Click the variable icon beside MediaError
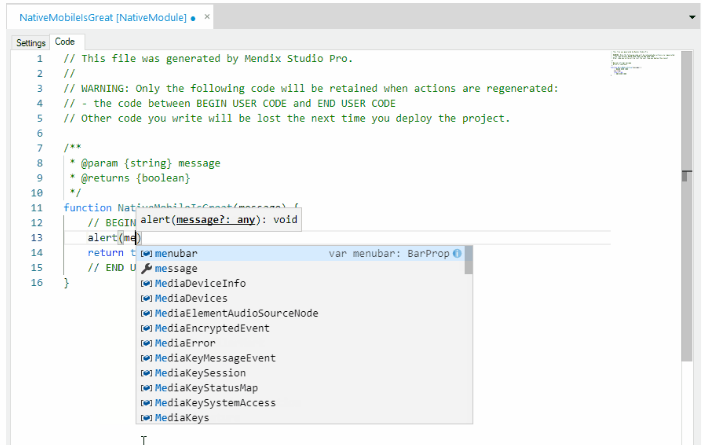The height and width of the screenshot is (445, 702). [146, 343]
